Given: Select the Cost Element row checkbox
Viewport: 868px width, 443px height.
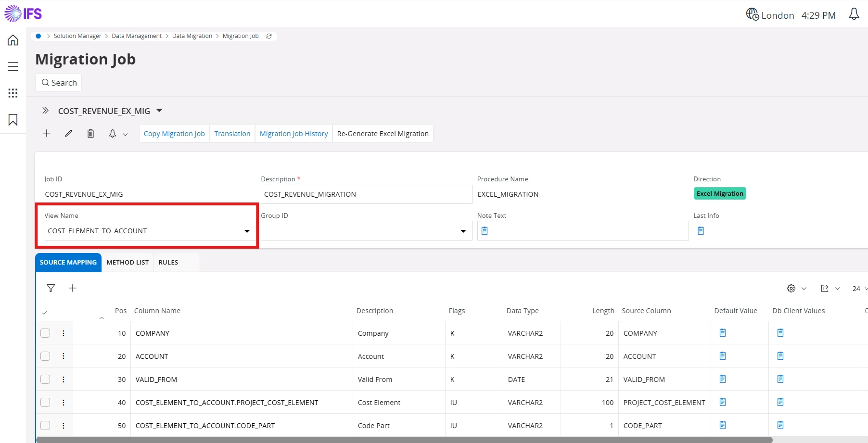Looking at the screenshot, I should (45, 403).
